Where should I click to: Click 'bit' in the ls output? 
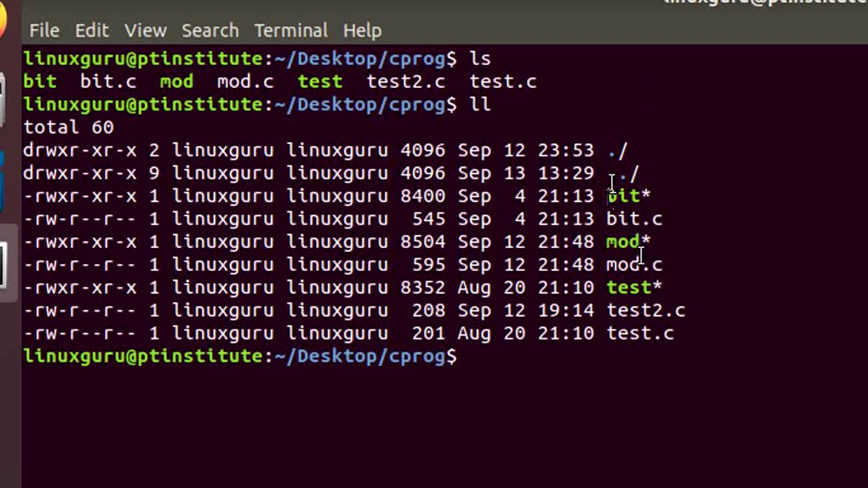(x=40, y=81)
